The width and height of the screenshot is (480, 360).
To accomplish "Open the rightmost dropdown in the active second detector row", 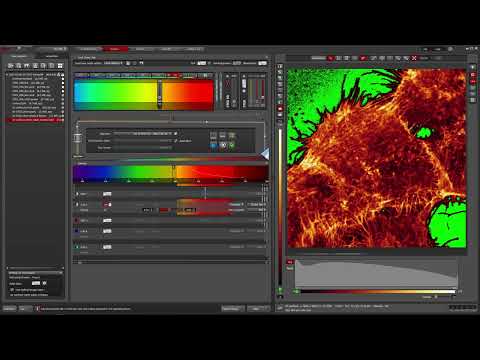I will tap(257, 204).
